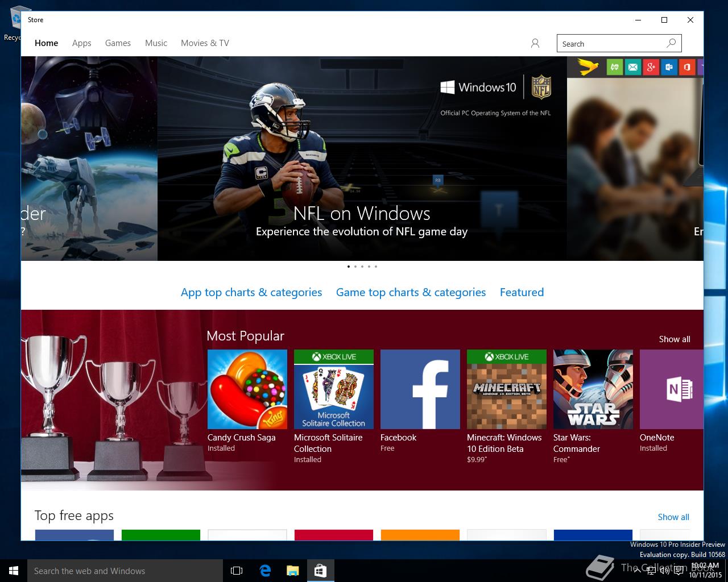Open Minecraft Windows 10 Edition tile
Image resolution: width=728 pixels, height=582 pixels.
(x=507, y=389)
